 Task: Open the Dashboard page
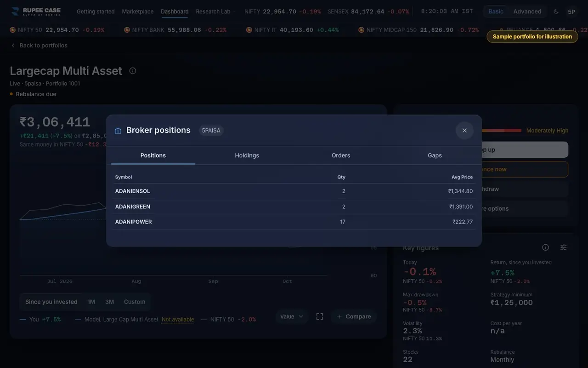click(x=175, y=11)
